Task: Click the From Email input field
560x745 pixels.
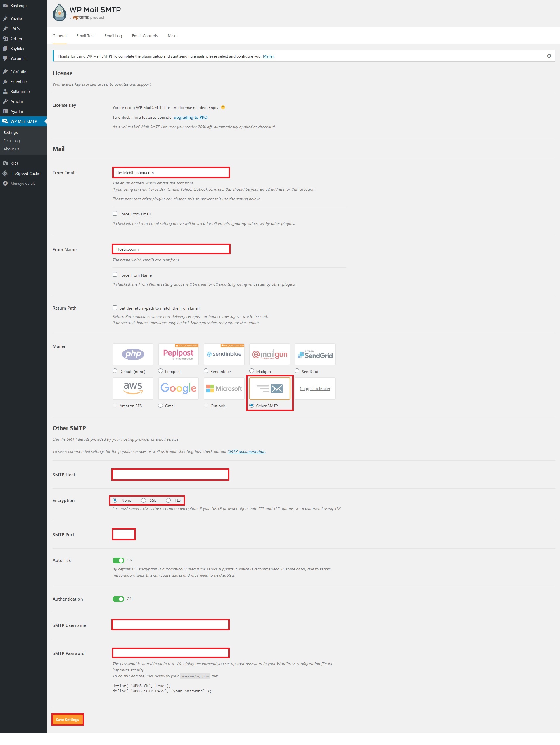Action: pyautogui.click(x=171, y=173)
